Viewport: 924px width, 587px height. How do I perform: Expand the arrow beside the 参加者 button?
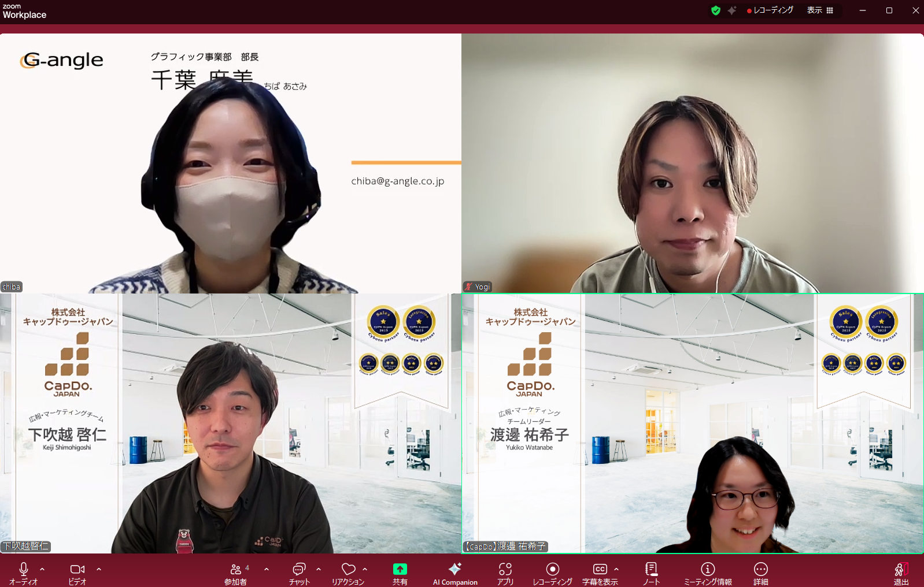coord(267,569)
